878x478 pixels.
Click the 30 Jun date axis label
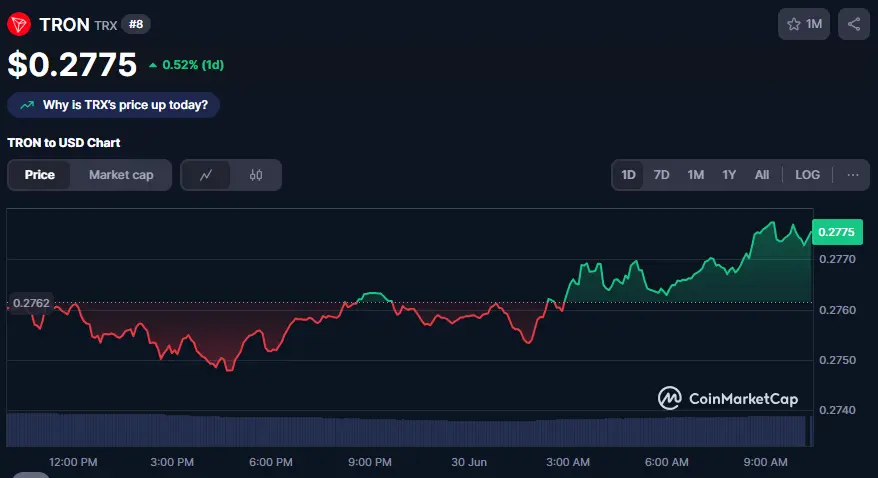469,462
